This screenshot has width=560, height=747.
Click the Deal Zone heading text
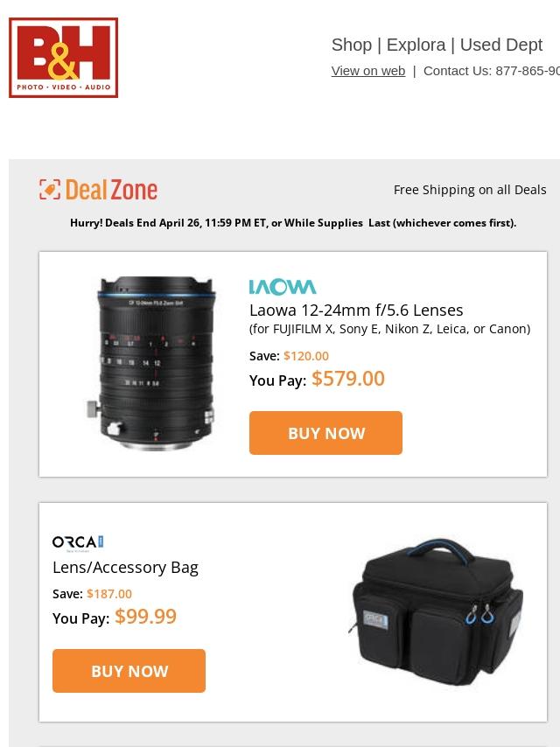[111, 190]
